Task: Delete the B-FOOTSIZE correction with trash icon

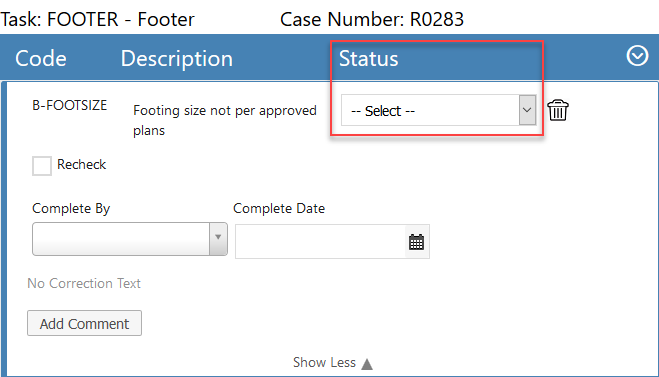Action: point(558,110)
